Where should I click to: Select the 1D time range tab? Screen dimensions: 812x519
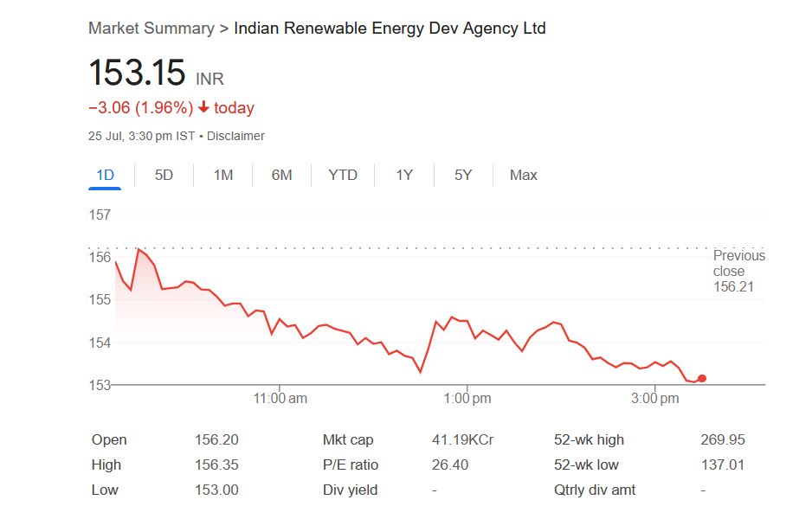coord(105,175)
